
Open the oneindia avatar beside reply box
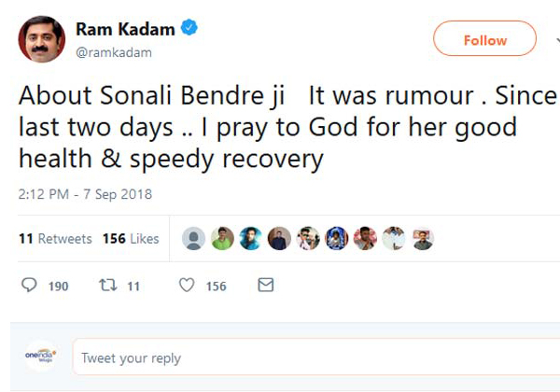coord(41,357)
